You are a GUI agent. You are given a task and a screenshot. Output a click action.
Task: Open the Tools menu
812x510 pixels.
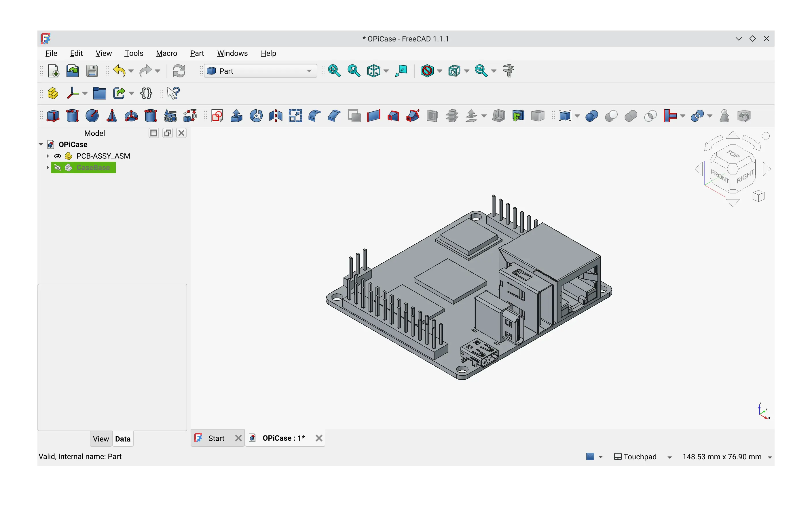click(x=134, y=53)
